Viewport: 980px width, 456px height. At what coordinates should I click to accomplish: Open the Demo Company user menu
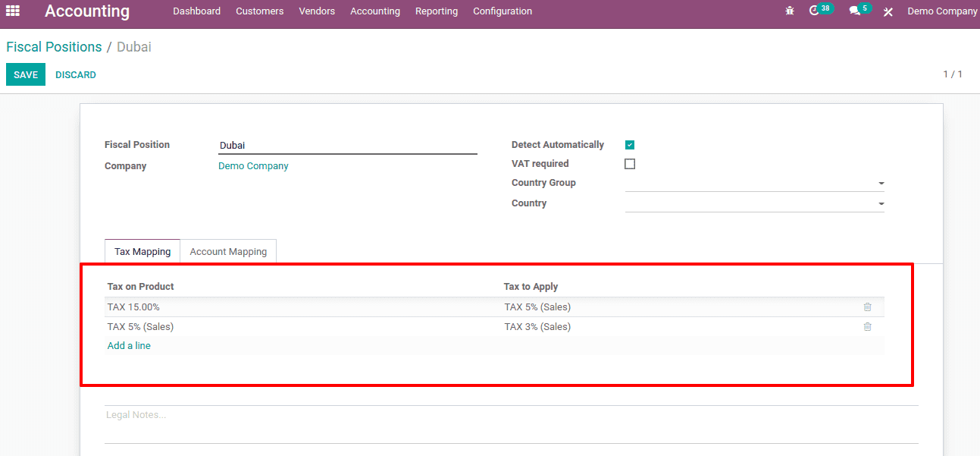tap(942, 11)
